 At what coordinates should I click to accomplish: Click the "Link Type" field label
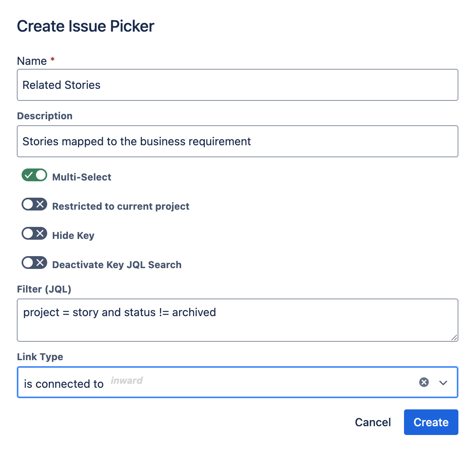pos(40,357)
